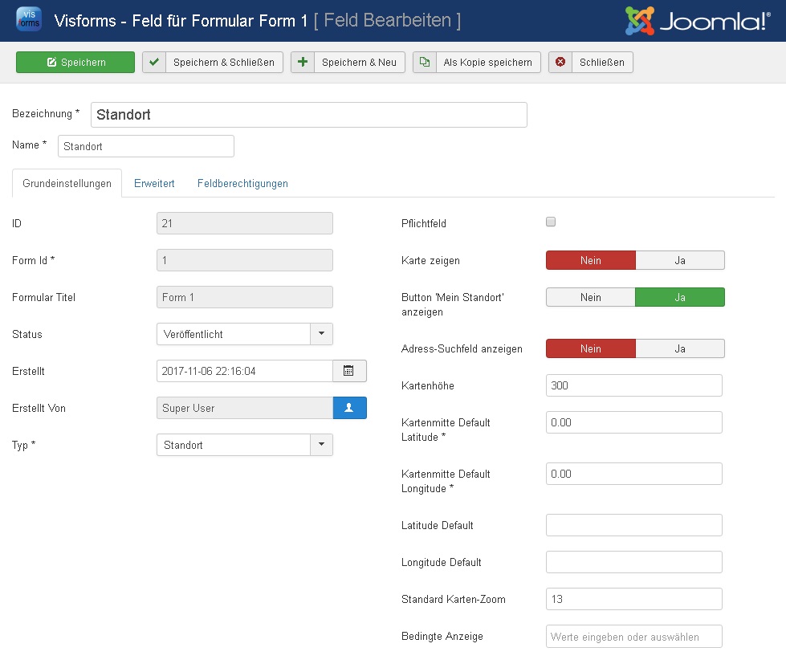Screen dimensions: 786x672
Task: Click the green Speichern save button
Action: 75,63
